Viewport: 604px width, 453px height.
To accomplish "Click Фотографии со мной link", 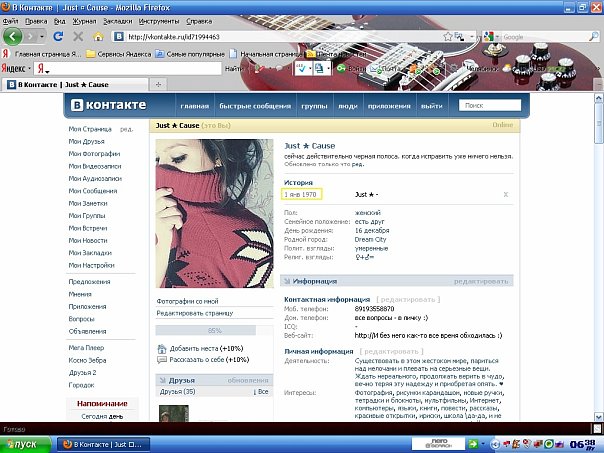I will [x=187, y=301].
